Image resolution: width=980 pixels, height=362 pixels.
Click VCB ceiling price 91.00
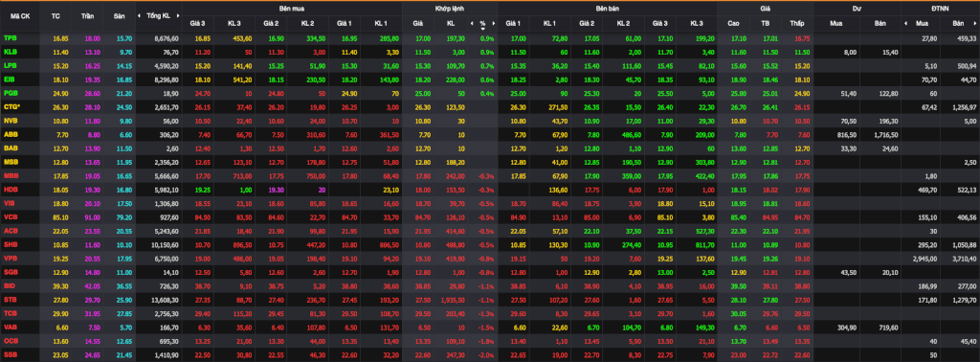point(92,216)
